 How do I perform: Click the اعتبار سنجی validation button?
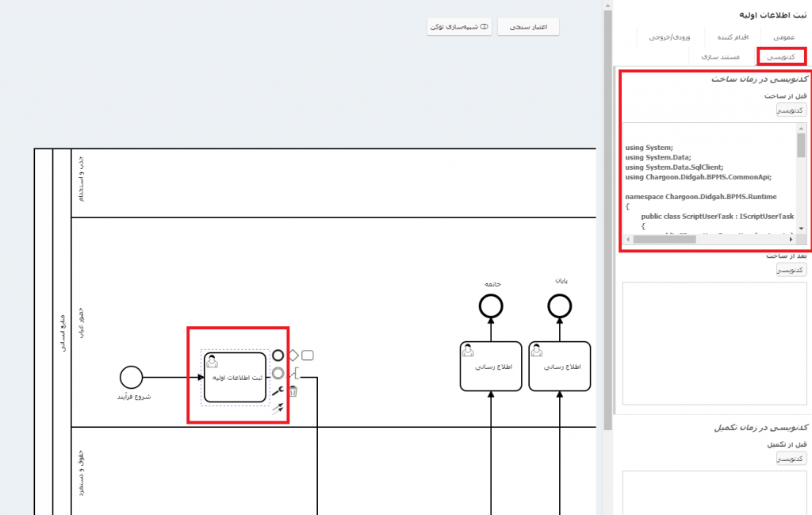tap(528, 27)
